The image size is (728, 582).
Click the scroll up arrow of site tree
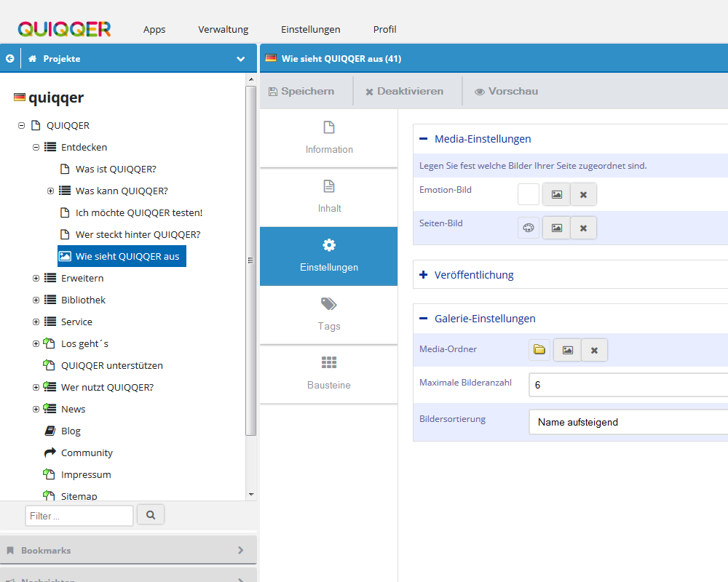[251, 79]
